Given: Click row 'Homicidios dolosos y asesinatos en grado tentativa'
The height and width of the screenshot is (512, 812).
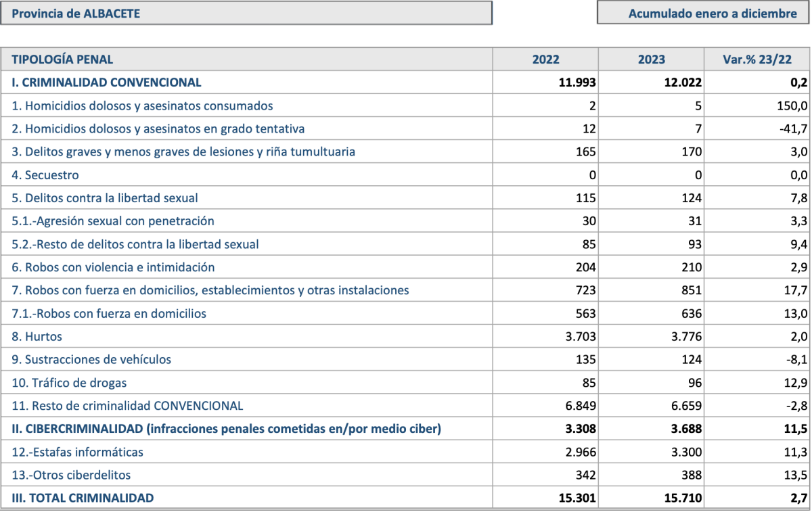Looking at the screenshot, I should tap(405, 129).
